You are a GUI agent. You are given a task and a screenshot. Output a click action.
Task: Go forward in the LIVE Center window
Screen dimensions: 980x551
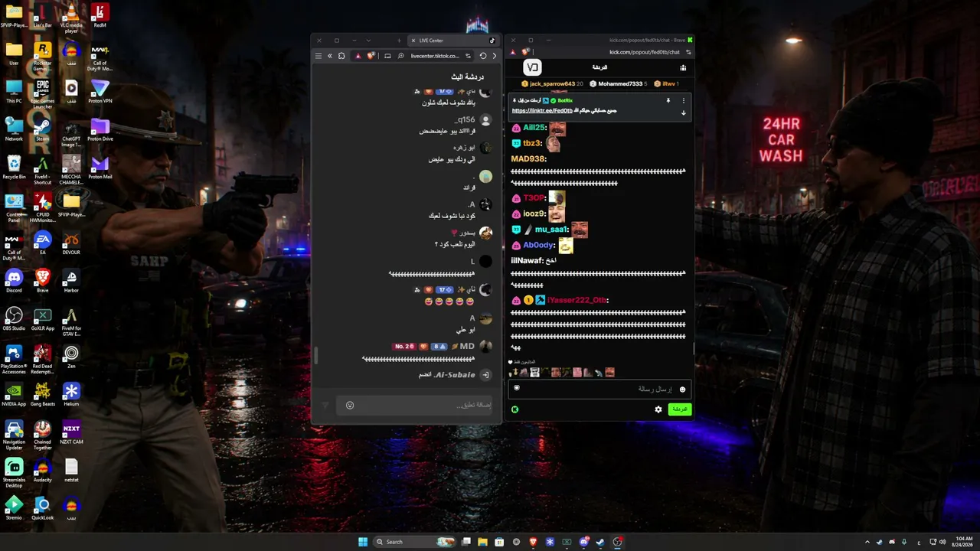coord(495,56)
